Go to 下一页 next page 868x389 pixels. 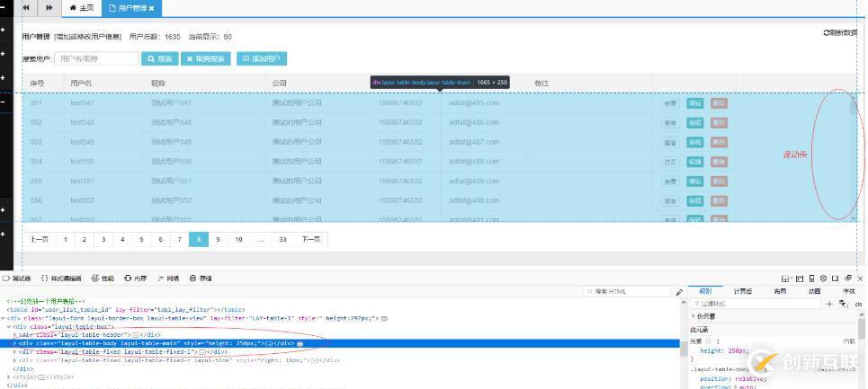click(310, 239)
